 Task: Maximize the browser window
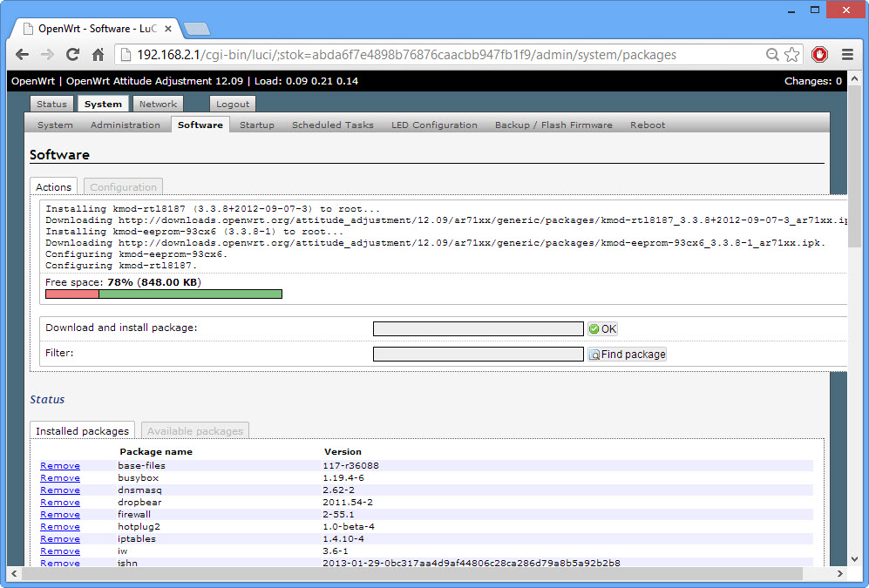(x=815, y=10)
